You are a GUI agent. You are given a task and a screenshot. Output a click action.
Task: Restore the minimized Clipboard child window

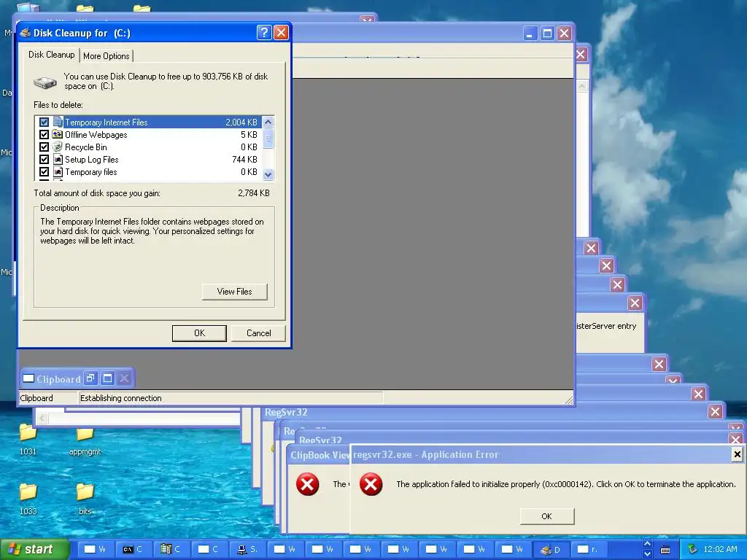(x=90, y=378)
